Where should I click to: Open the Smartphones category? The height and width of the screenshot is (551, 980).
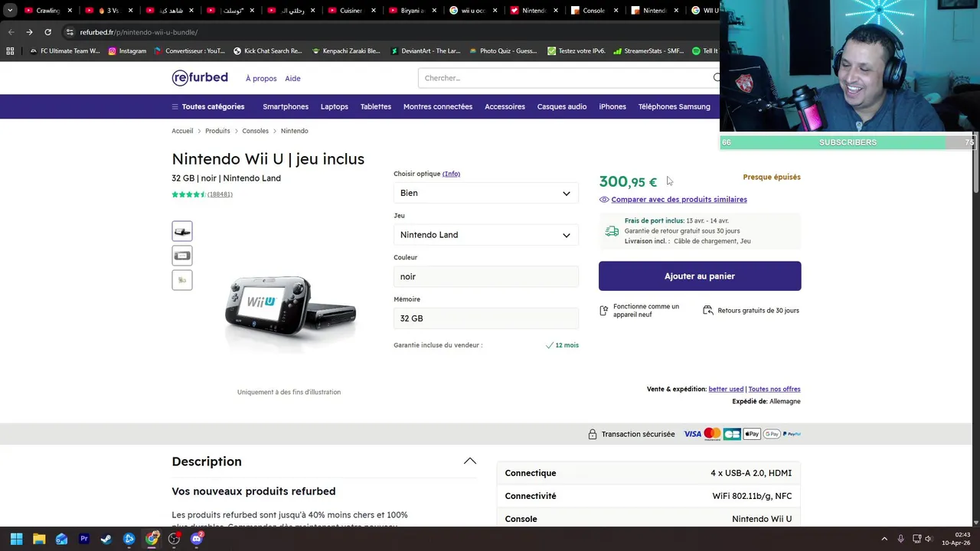point(286,106)
